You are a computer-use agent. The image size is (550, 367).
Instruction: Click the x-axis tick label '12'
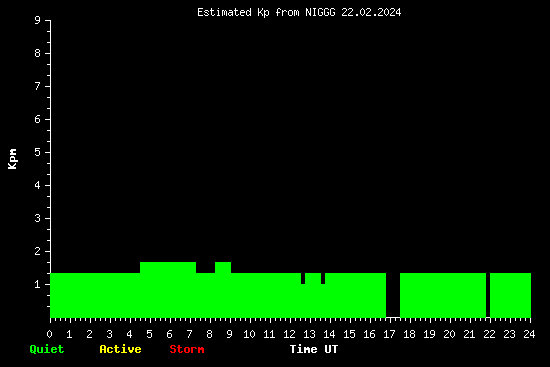click(x=289, y=334)
